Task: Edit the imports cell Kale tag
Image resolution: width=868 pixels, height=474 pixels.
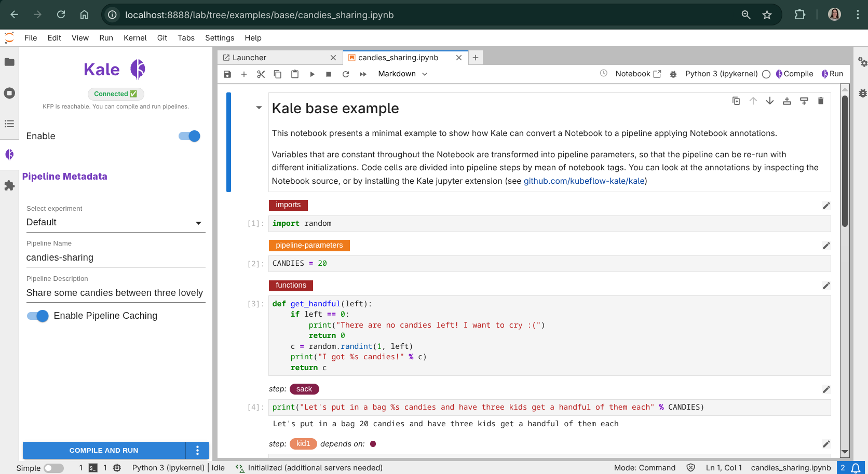Action: click(826, 206)
